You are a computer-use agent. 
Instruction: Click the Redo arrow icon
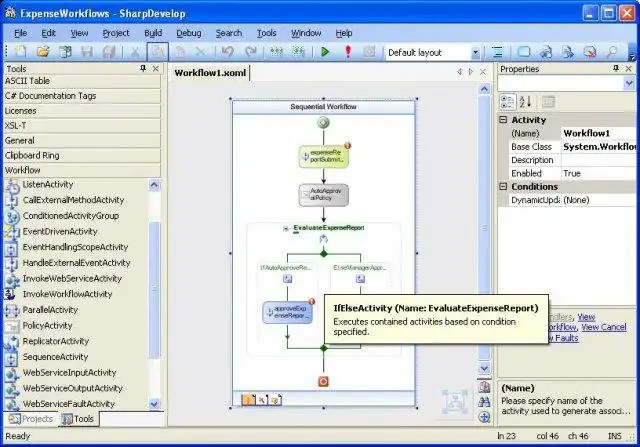coord(251,52)
